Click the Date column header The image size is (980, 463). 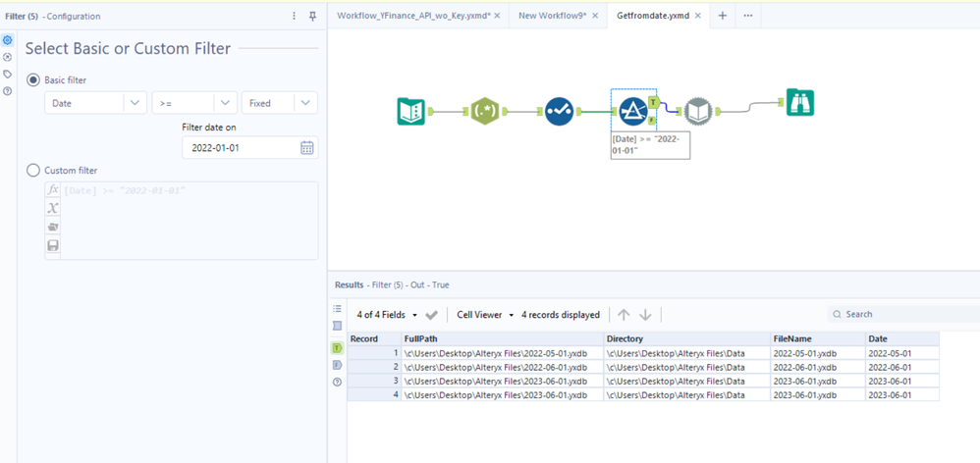coord(901,338)
